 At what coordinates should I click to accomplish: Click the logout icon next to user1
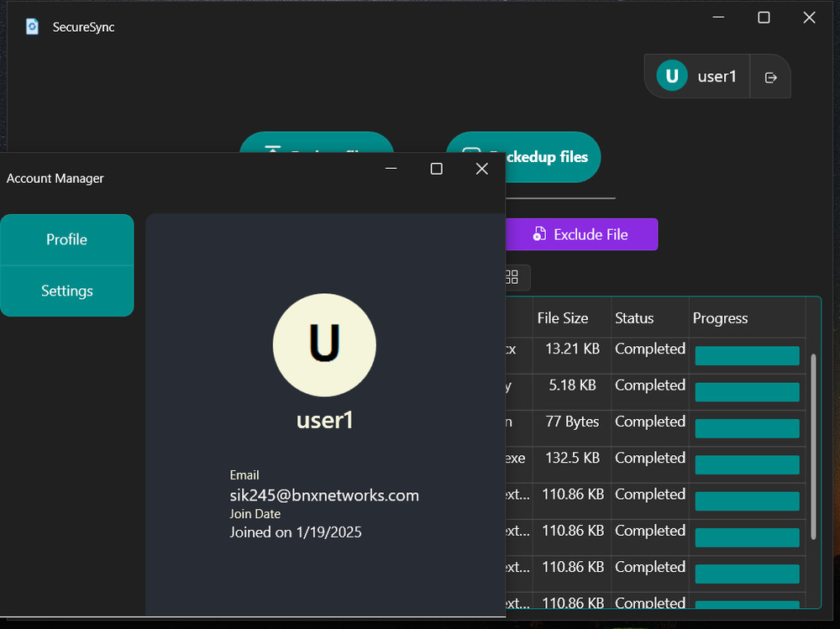click(770, 76)
